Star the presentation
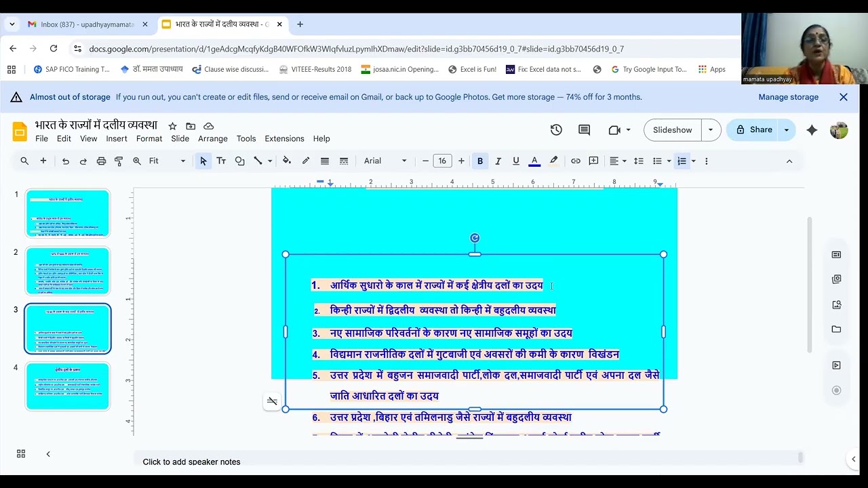Image resolution: width=868 pixels, height=488 pixels. 172,126
